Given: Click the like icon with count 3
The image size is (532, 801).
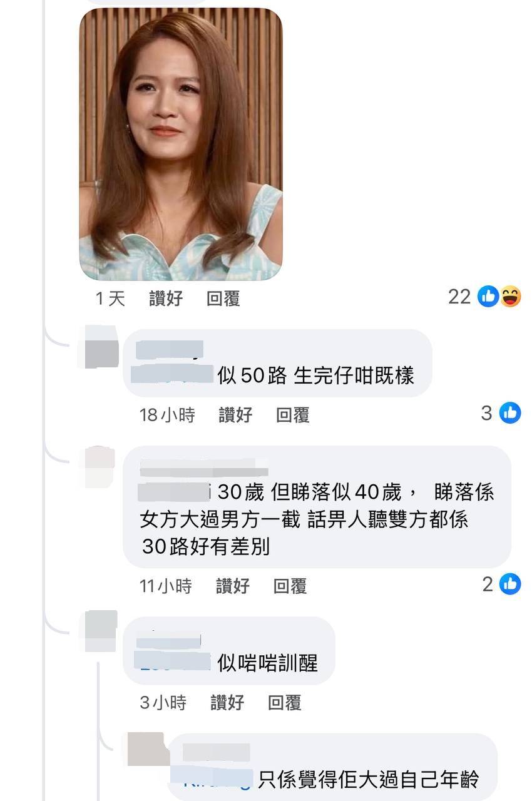Looking at the screenshot, I should coord(510,413).
